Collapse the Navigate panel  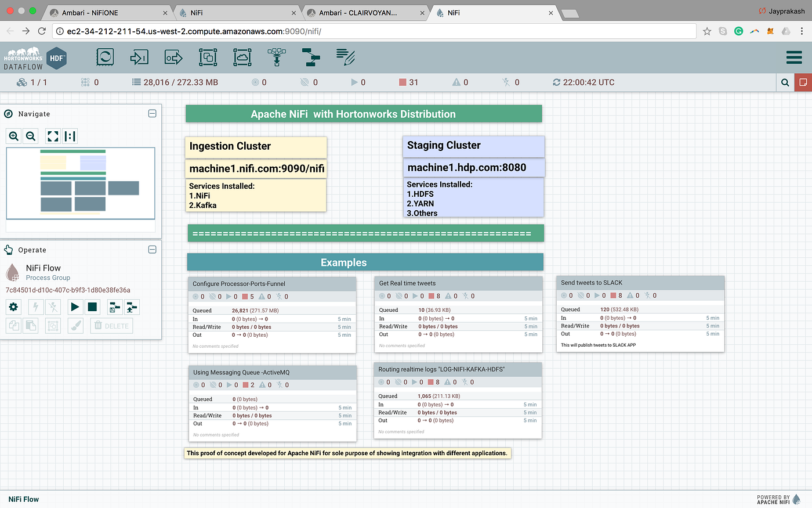[152, 114]
